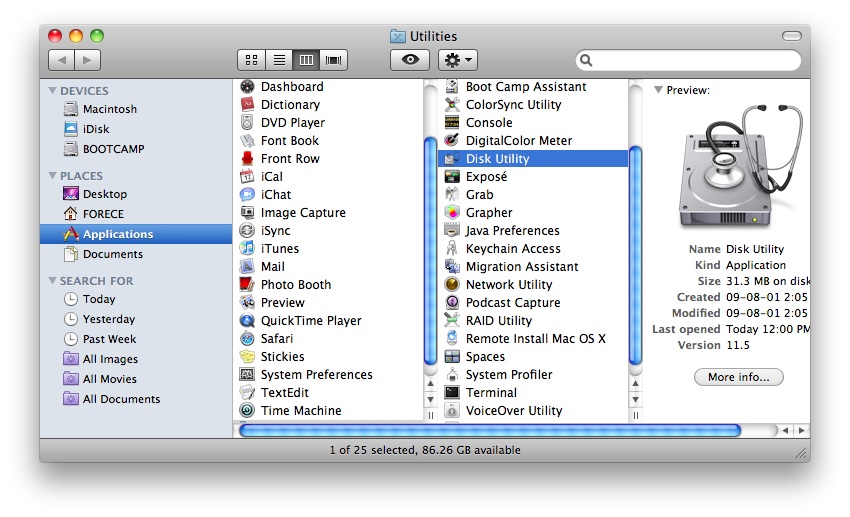The width and height of the screenshot is (850, 517).
Task: Collapse the SEARCH FOR sidebar section
Action: coord(53,281)
